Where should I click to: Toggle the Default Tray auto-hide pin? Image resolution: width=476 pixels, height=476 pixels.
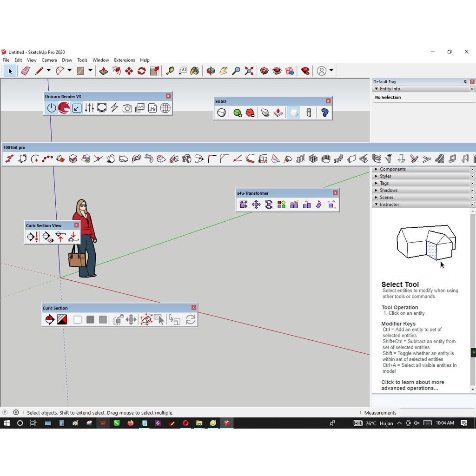(x=465, y=82)
